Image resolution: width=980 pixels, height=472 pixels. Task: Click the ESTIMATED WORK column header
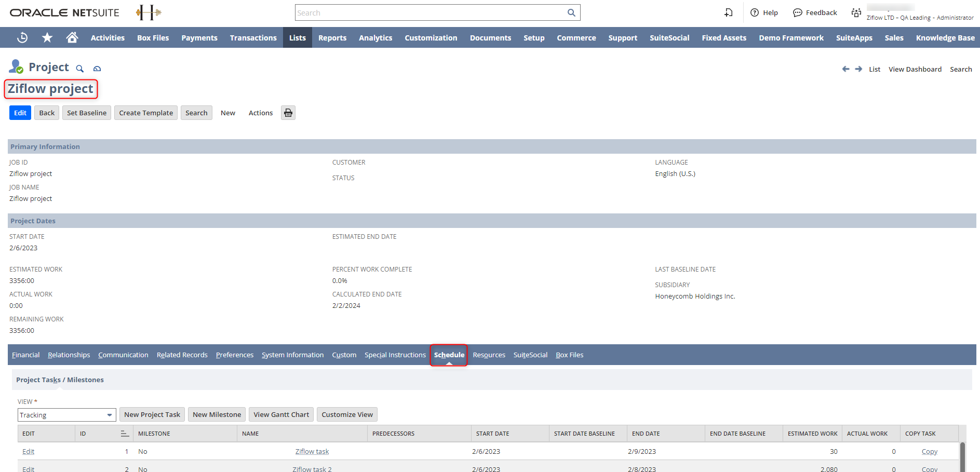(812, 434)
